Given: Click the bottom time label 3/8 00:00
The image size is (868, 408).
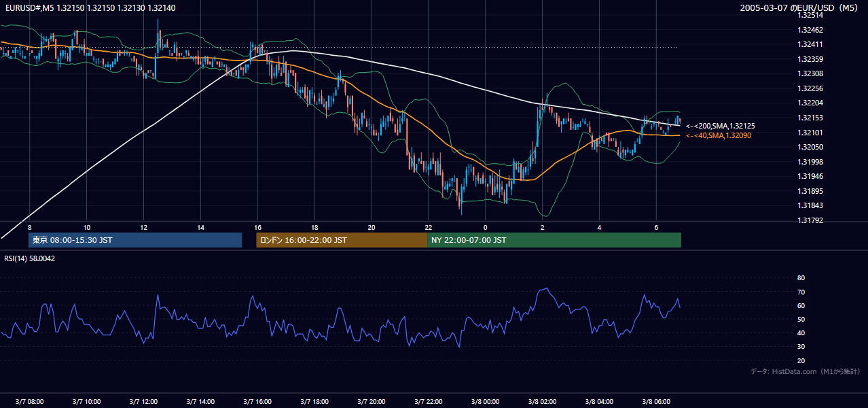Looking at the screenshot, I should 486,402.
